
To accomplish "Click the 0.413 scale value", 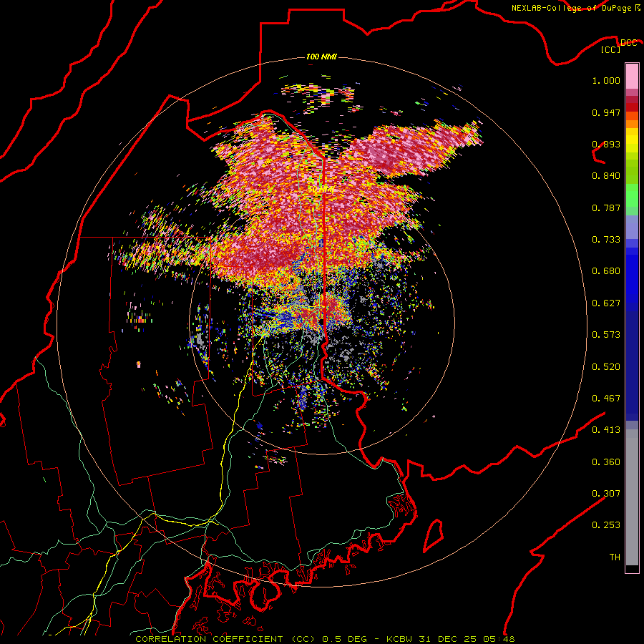I will coord(606,430).
